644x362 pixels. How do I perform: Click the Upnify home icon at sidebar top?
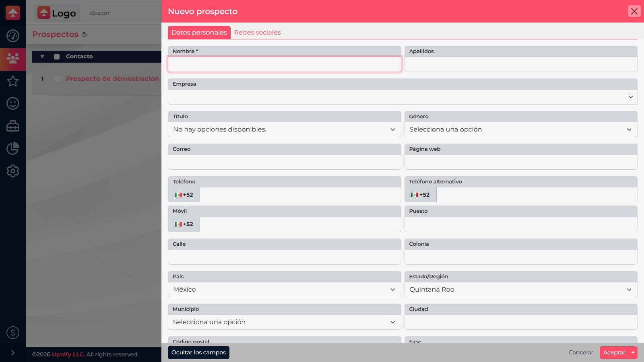13,13
